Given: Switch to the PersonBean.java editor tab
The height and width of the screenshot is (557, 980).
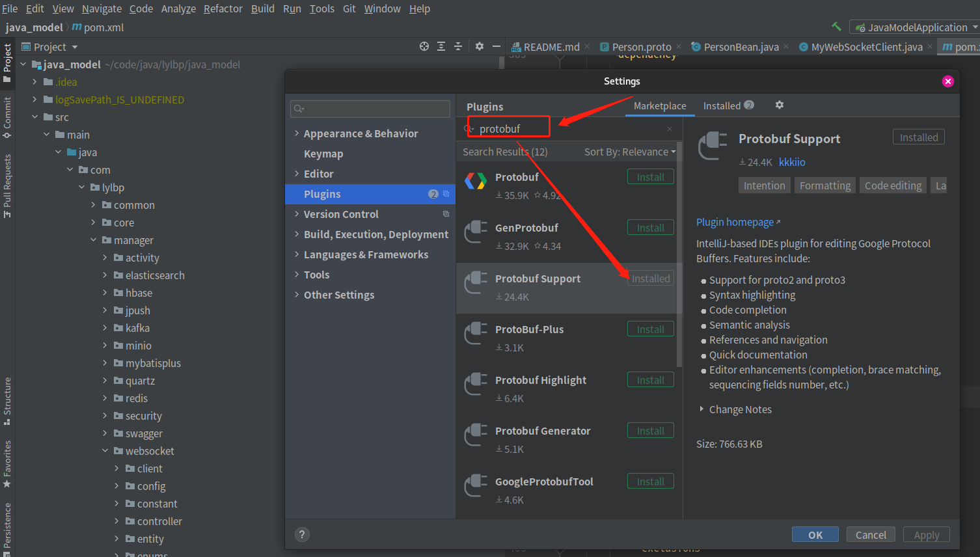Looking at the screenshot, I should coord(741,47).
